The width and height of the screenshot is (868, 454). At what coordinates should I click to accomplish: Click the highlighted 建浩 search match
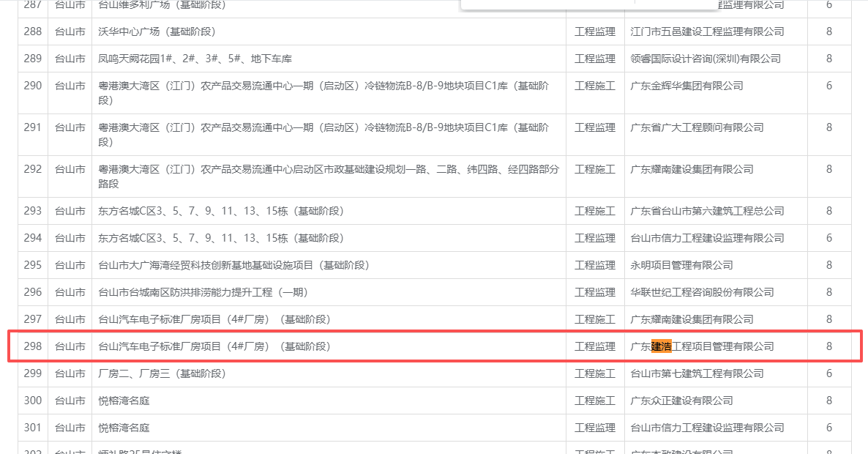661,346
